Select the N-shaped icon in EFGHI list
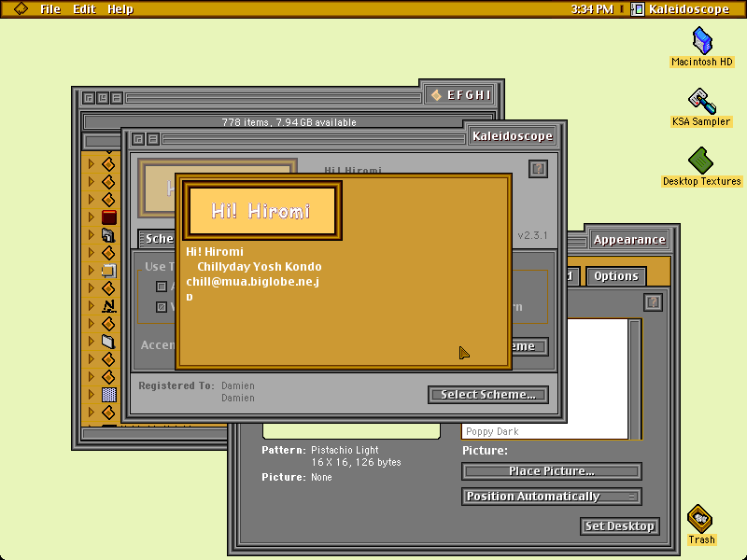 tap(108, 306)
